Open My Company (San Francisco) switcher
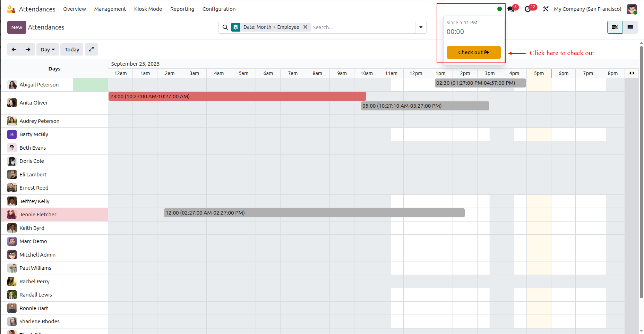 pyautogui.click(x=587, y=9)
